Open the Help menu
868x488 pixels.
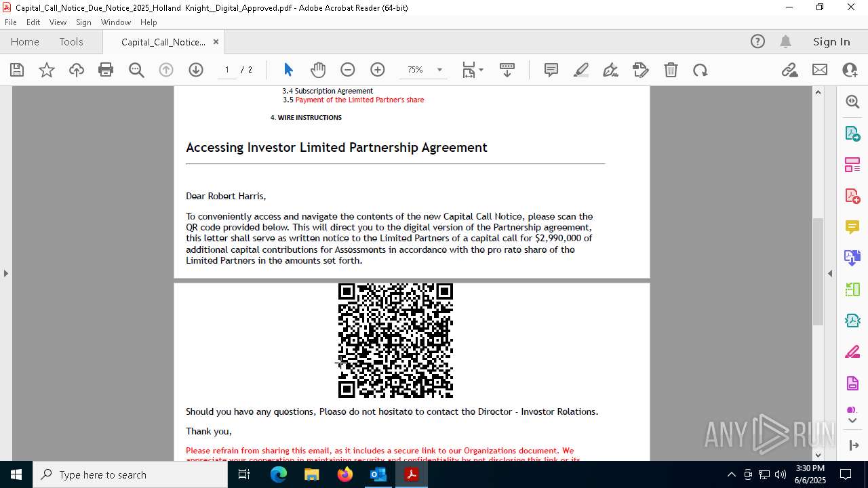[x=149, y=22]
